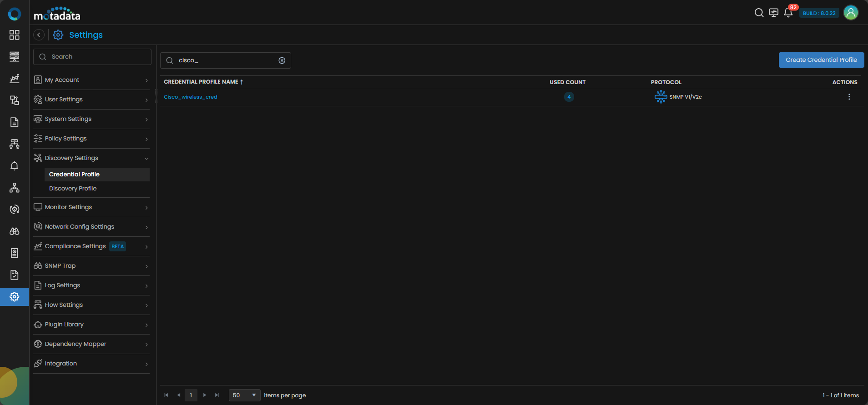Expand the SNMP Trap section
The height and width of the screenshot is (405, 868).
tap(91, 266)
